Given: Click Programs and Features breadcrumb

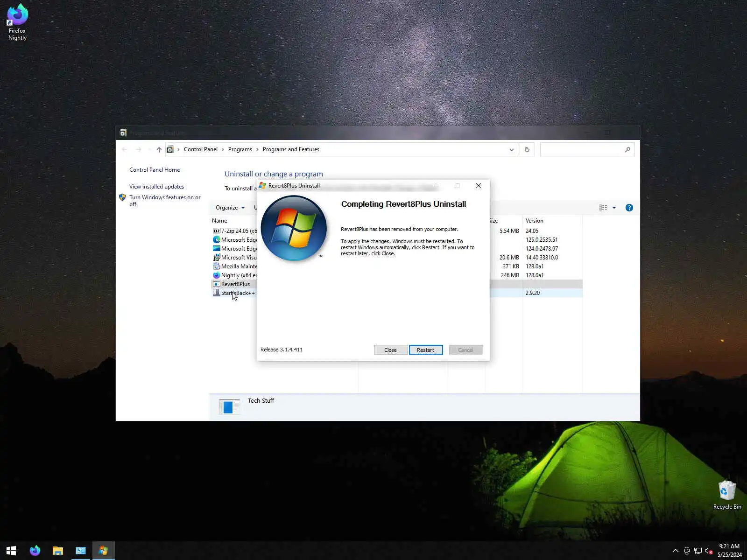Looking at the screenshot, I should coord(291,149).
